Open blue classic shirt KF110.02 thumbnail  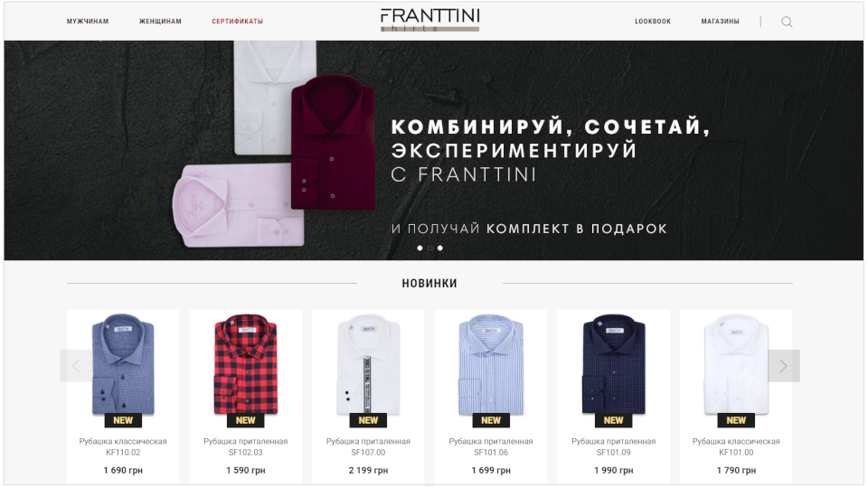pyautogui.click(x=123, y=364)
